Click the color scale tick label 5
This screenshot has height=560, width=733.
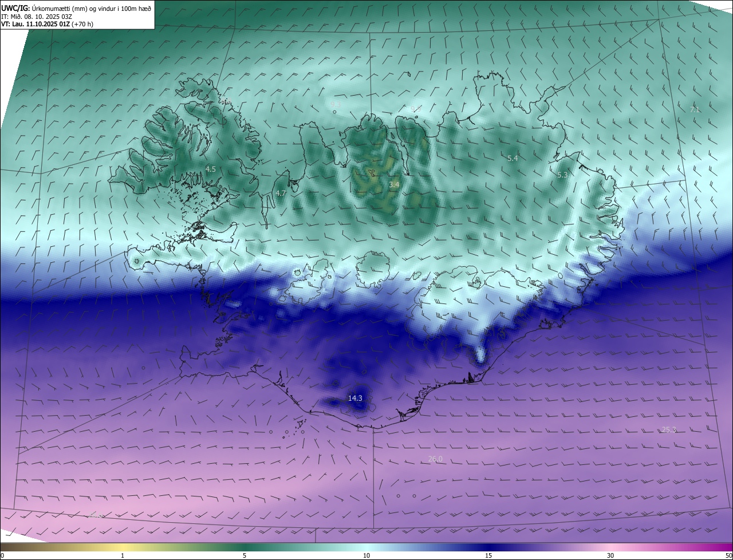(x=245, y=555)
